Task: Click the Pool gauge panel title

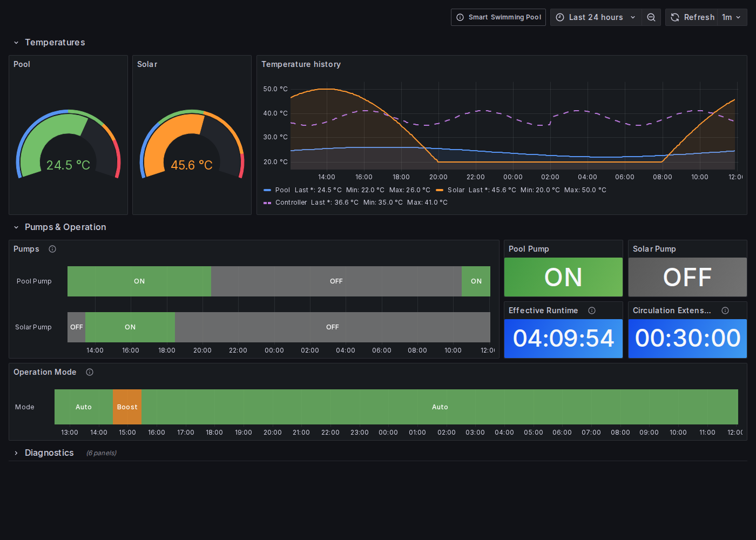Action: coord(22,64)
